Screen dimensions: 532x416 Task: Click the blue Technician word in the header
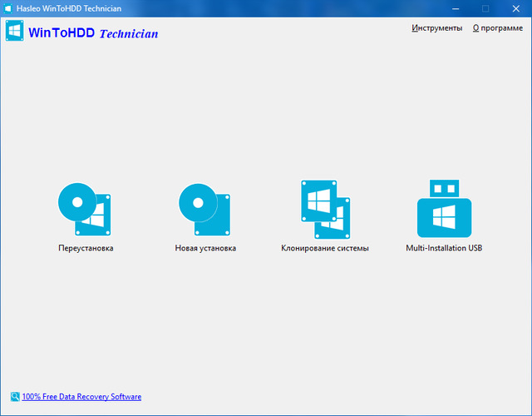(x=128, y=34)
